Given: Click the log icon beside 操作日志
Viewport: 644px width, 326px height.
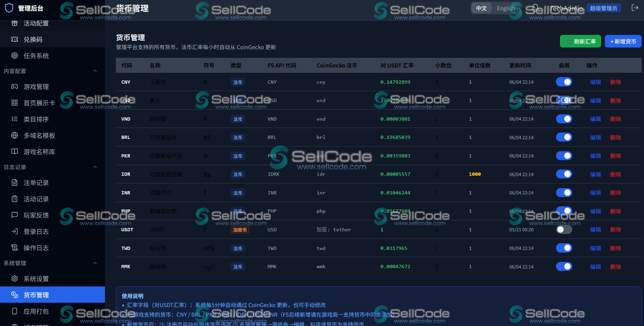Looking at the screenshot, I should click(15, 248).
